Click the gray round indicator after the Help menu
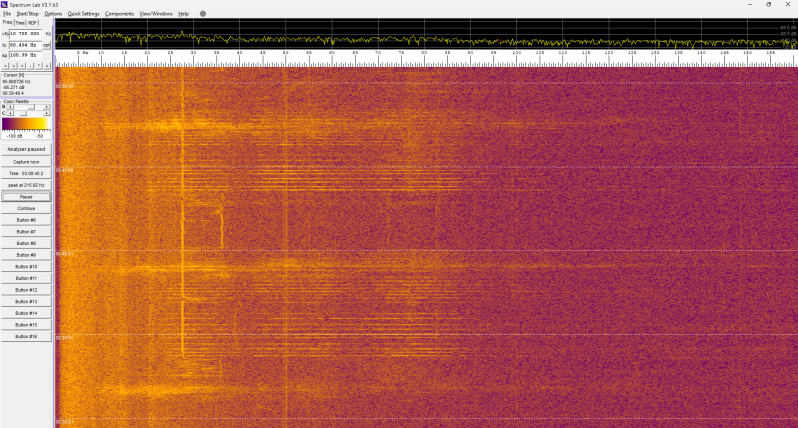 coord(203,14)
